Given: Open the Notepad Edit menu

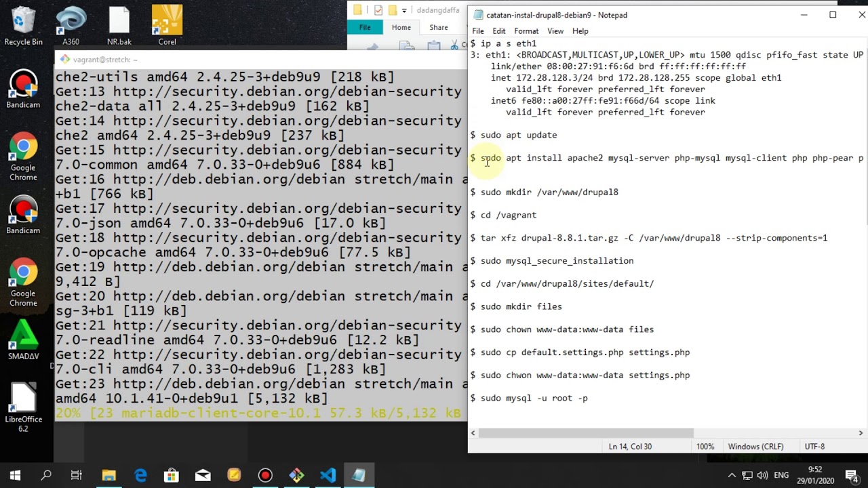Looking at the screenshot, I should [x=499, y=31].
